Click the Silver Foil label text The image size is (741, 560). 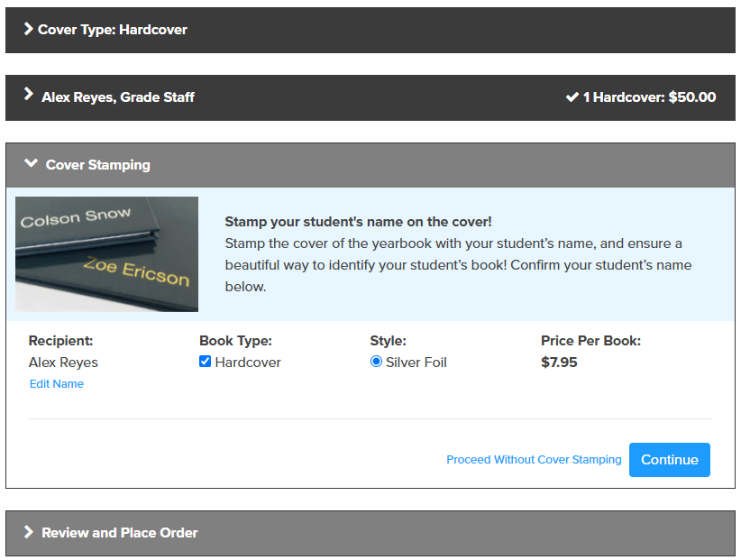coord(416,363)
